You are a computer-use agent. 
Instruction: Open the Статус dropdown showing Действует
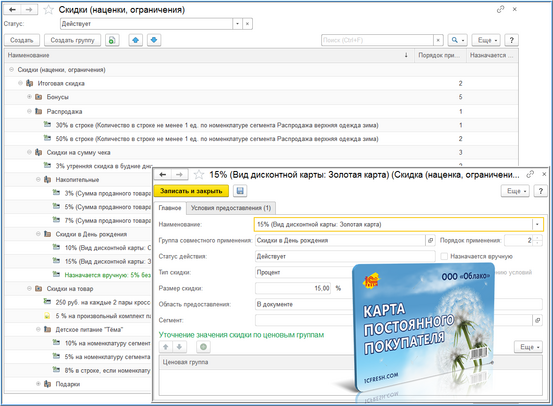[x=237, y=24]
